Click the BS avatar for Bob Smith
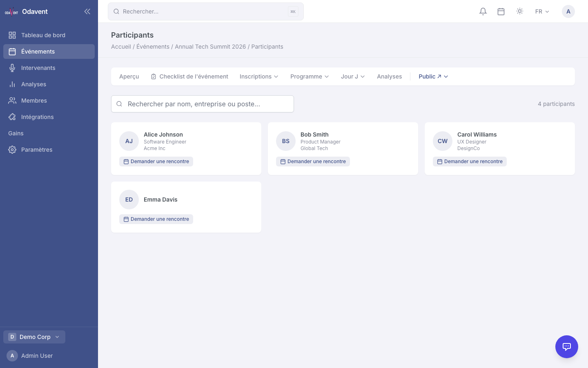Screen dimensions: 588x368 286,141
